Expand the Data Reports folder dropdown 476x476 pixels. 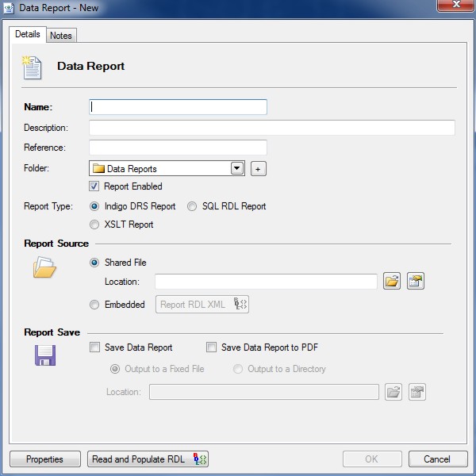(236, 169)
